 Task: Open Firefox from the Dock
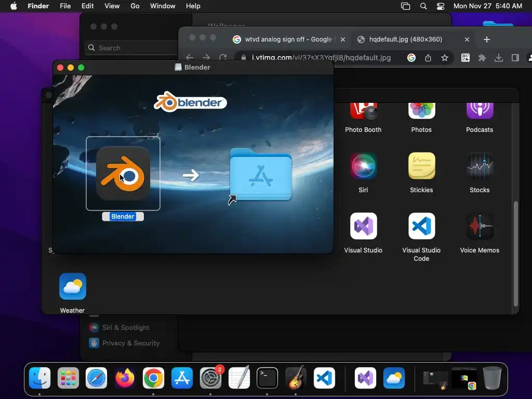pos(125,378)
